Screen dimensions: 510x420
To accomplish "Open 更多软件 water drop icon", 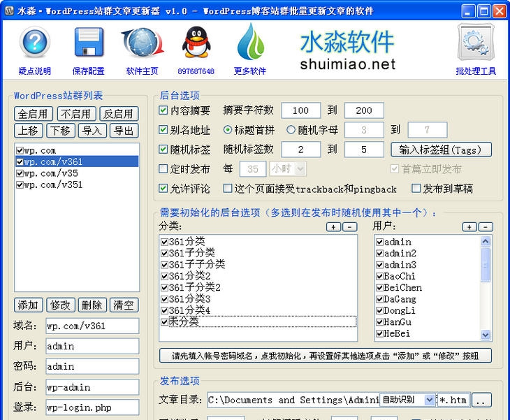I will pyautogui.click(x=250, y=42).
